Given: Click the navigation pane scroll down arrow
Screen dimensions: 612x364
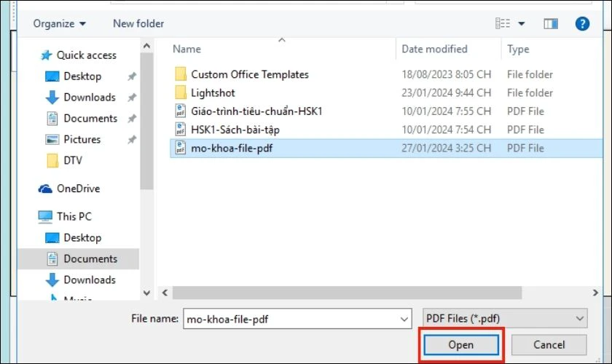Looking at the screenshot, I should point(146,293).
